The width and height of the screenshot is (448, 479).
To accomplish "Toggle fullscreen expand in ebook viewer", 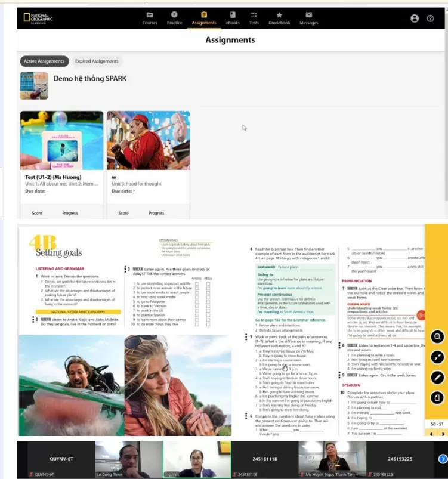I will 438,357.
